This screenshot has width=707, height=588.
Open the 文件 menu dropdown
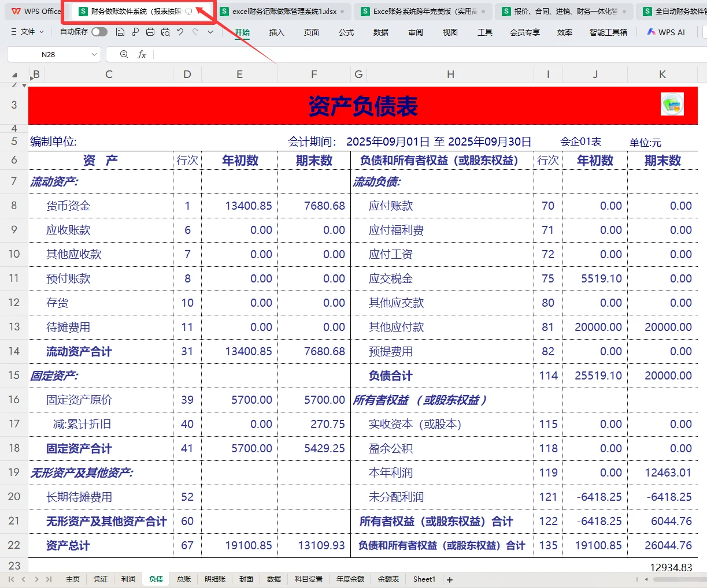28,32
